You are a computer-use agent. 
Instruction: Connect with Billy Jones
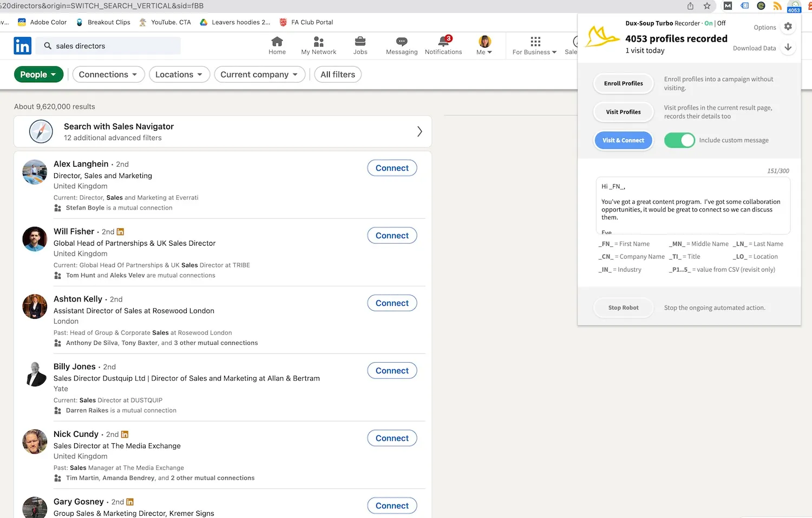click(392, 371)
